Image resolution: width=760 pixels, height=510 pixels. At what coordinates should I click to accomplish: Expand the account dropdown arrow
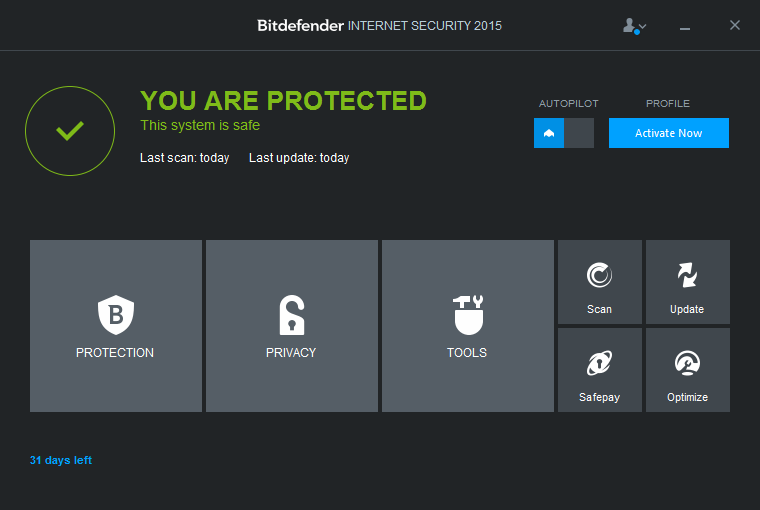[x=643, y=27]
